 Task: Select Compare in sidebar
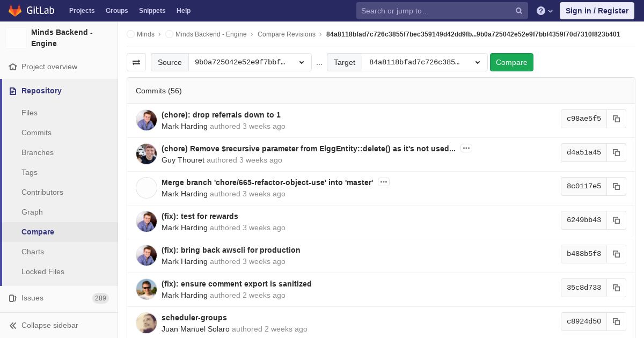click(38, 232)
